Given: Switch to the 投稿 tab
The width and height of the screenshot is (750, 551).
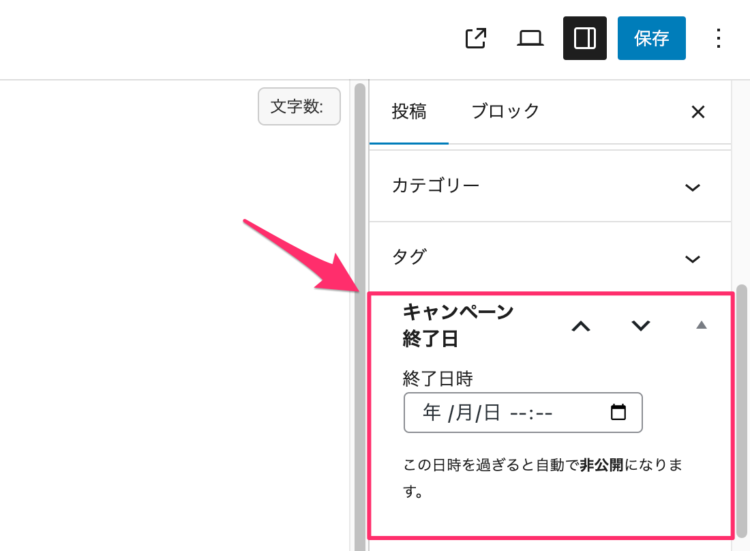Looking at the screenshot, I should [409, 112].
